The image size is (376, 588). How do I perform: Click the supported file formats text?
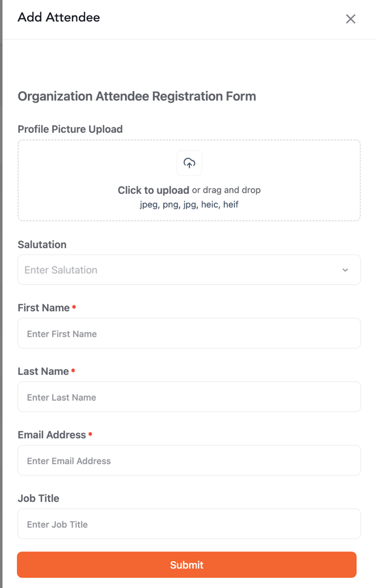click(x=189, y=205)
